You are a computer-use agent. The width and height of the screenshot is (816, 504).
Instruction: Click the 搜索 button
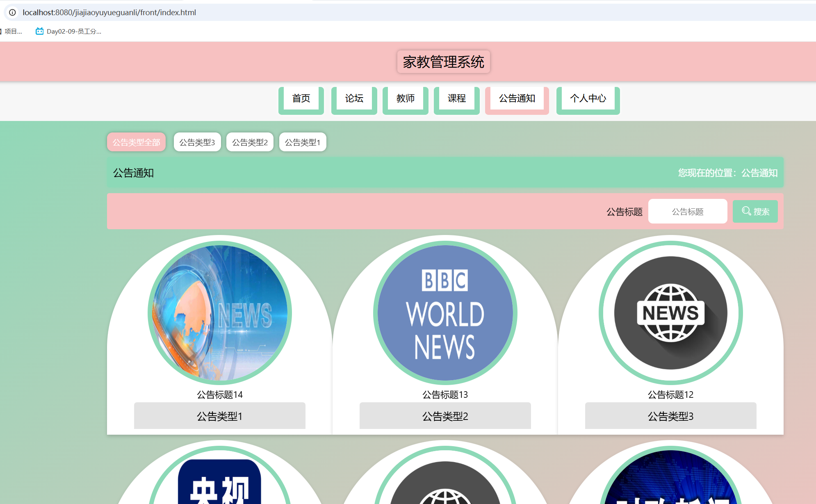point(755,212)
